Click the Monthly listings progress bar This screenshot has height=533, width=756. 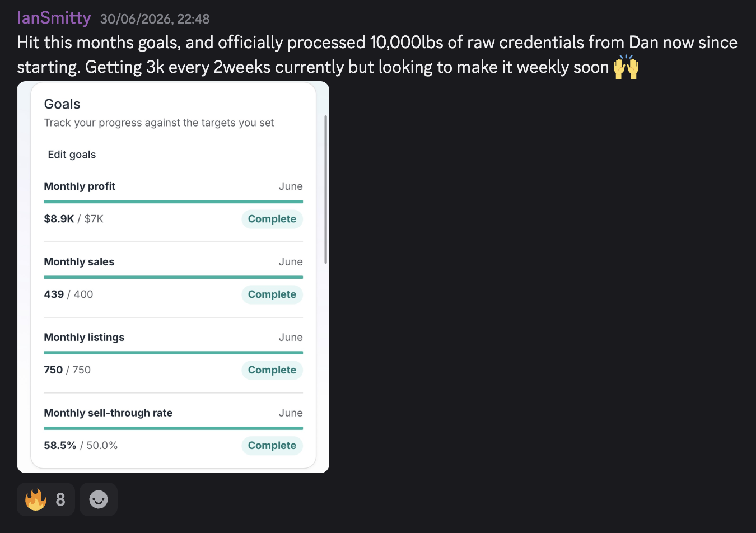pyautogui.click(x=174, y=353)
